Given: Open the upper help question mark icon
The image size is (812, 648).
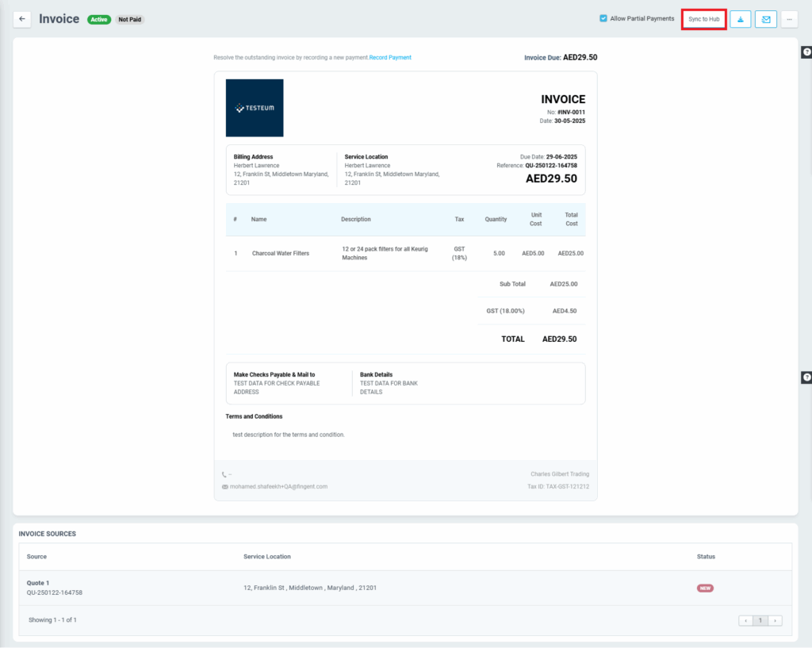Looking at the screenshot, I should (x=806, y=52).
